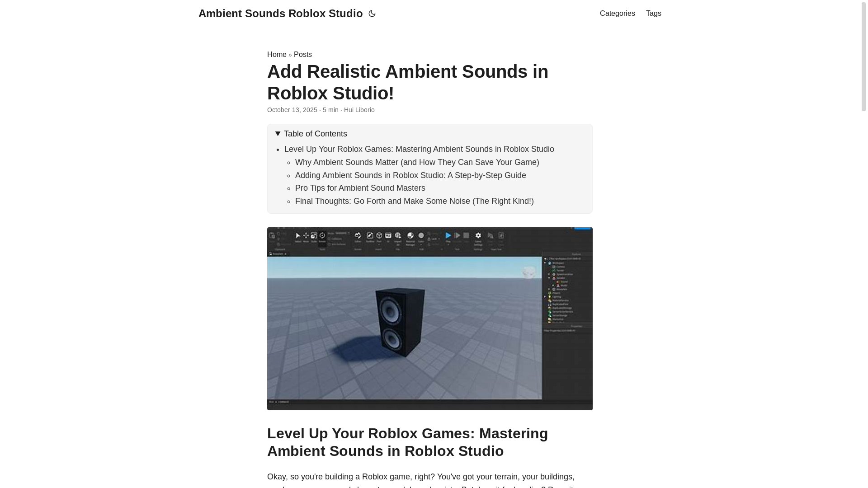Jump to Level Up Your Roblox Games section

419,149
